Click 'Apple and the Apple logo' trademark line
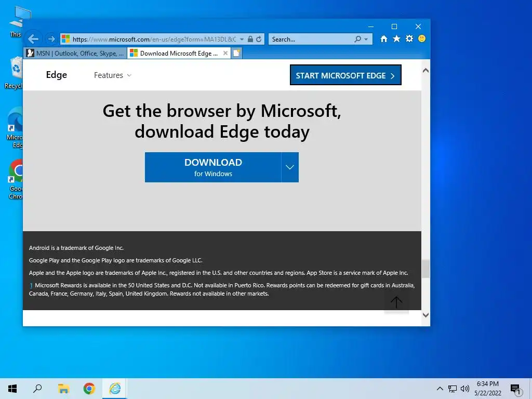Image resolution: width=532 pixels, height=399 pixels. [219, 273]
